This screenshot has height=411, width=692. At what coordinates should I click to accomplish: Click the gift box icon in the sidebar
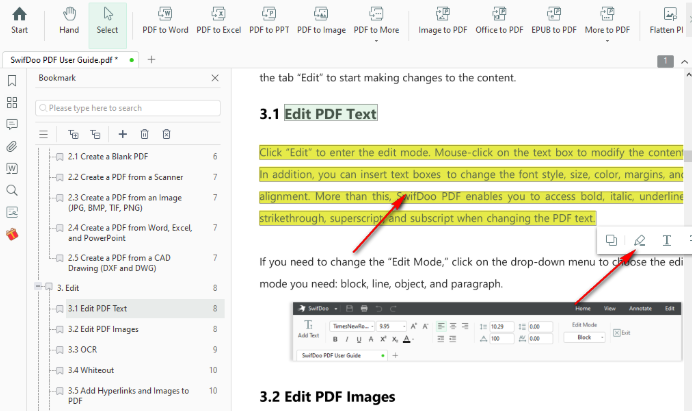click(x=12, y=234)
